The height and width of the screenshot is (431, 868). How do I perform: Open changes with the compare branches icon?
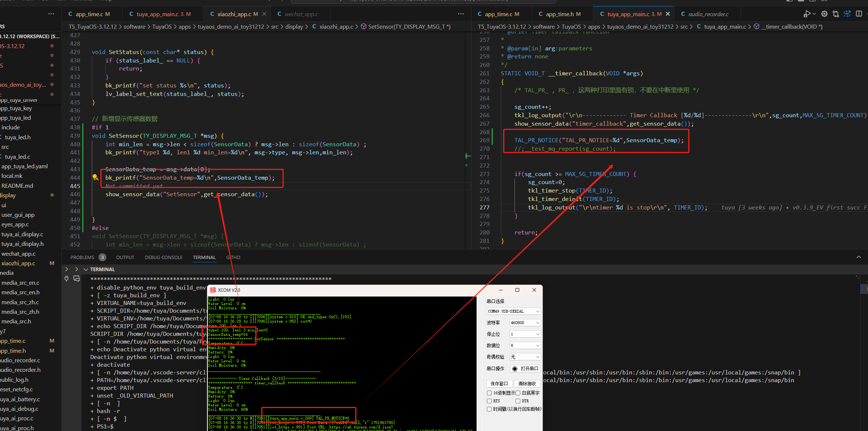[836, 14]
